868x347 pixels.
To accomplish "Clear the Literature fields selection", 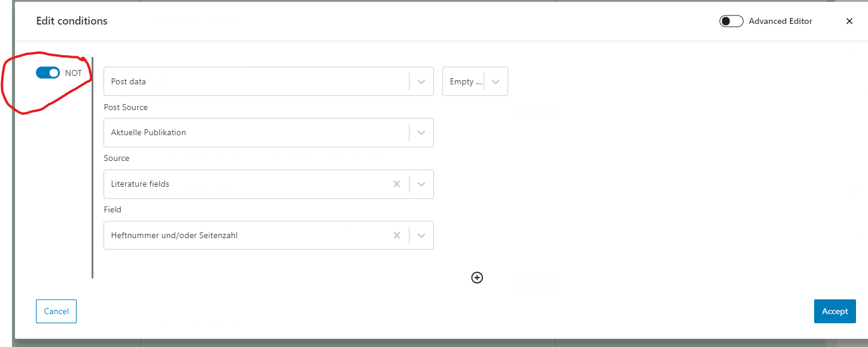I will pos(396,184).
